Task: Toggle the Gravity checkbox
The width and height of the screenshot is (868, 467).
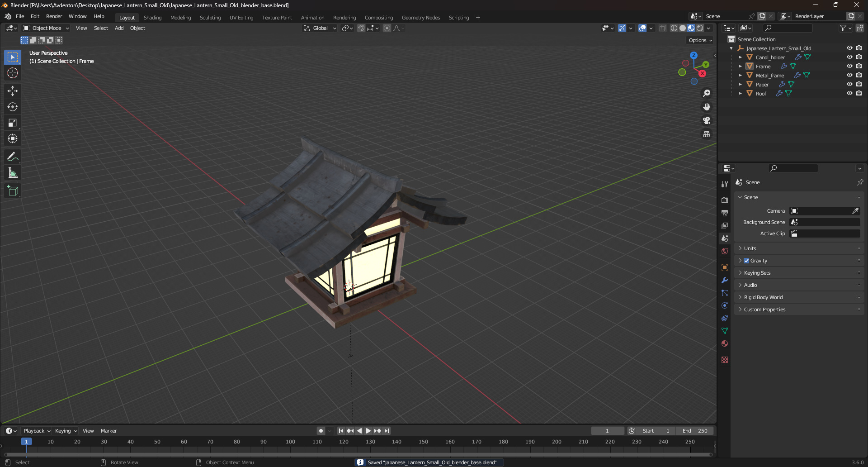Action: [746, 261]
